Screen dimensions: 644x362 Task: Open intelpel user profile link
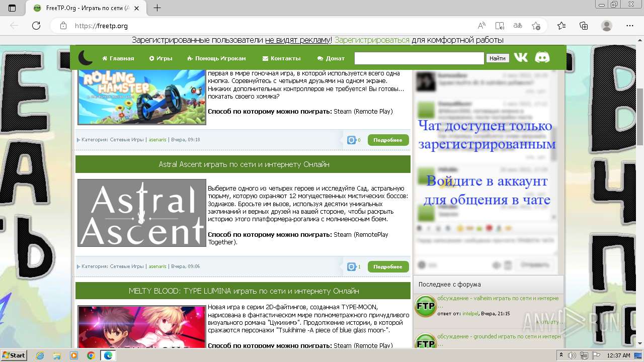470,314
